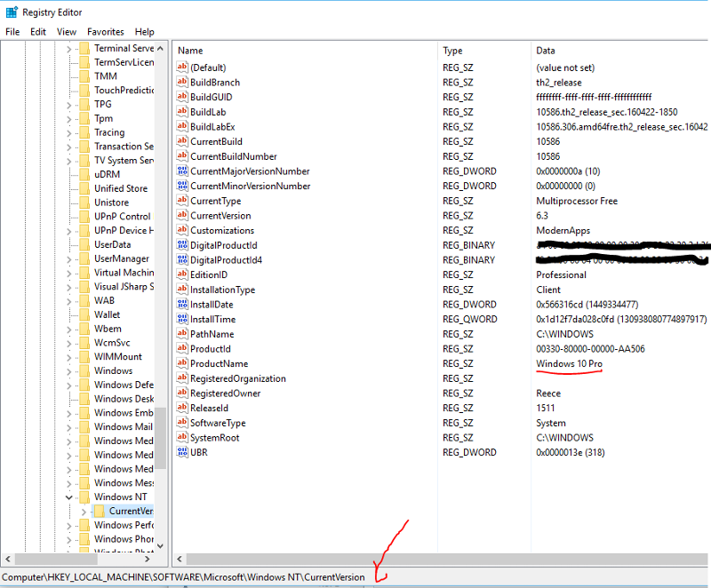Click tree pane horizontal scroll right arrow

pyautogui.click(x=147, y=560)
